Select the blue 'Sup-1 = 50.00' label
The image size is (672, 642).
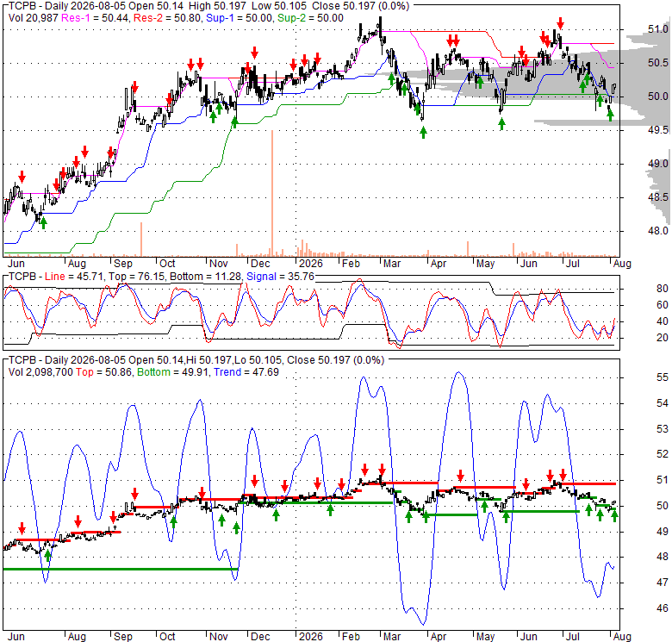point(240,18)
